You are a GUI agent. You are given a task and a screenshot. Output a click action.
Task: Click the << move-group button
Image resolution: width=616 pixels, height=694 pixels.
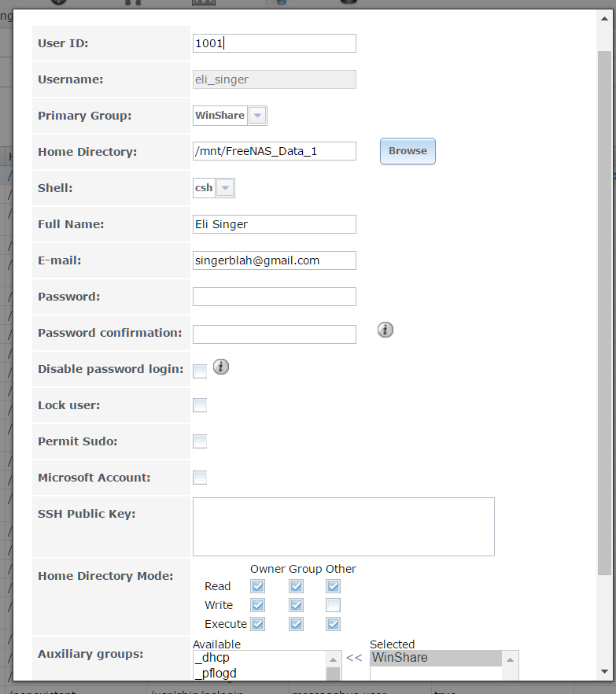354,658
